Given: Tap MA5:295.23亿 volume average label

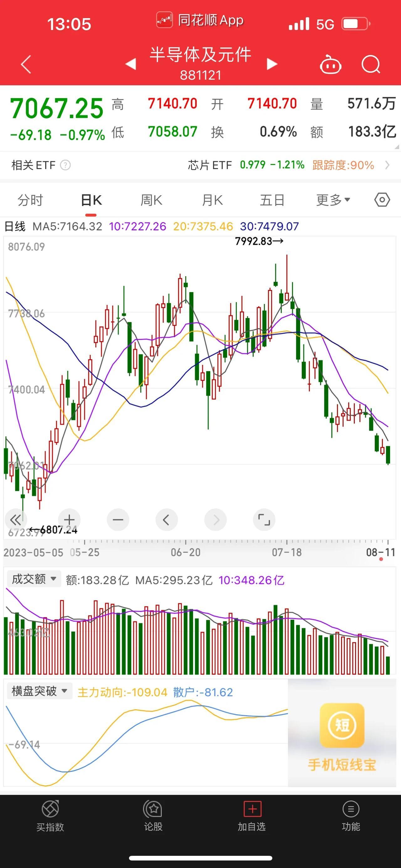Looking at the screenshot, I should coord(174,580).
